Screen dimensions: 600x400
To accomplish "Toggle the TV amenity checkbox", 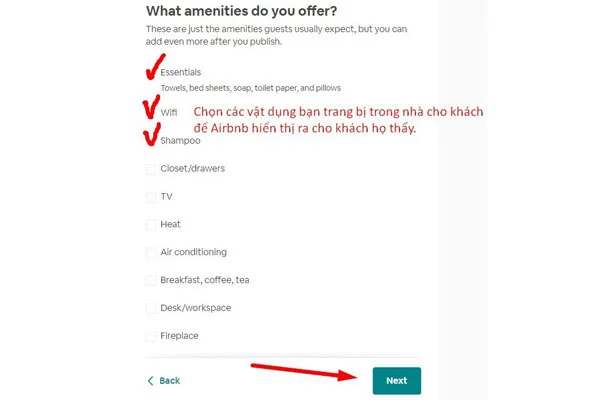I will [151, 196].
